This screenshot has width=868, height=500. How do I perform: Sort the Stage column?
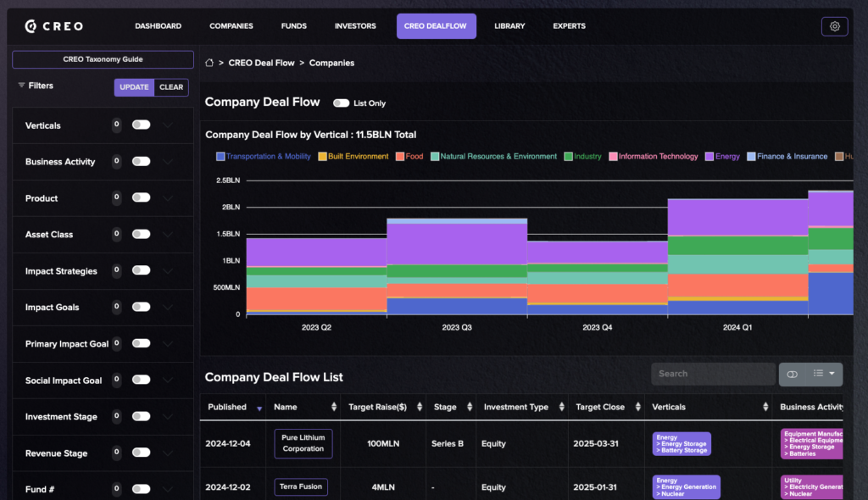470,407
